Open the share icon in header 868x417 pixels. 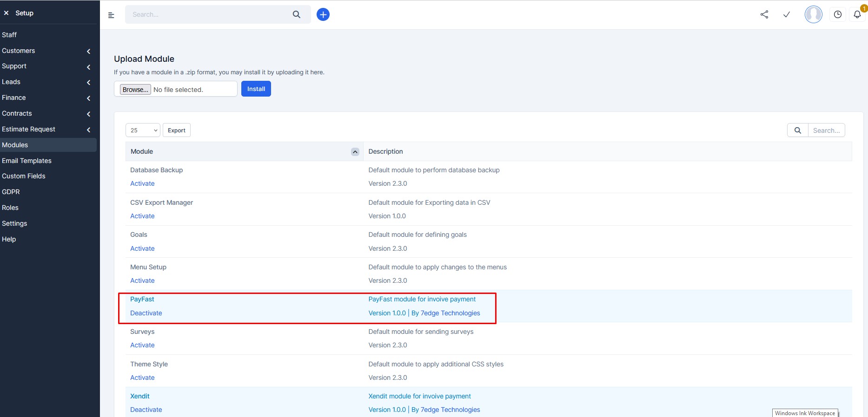pos(764,14)
